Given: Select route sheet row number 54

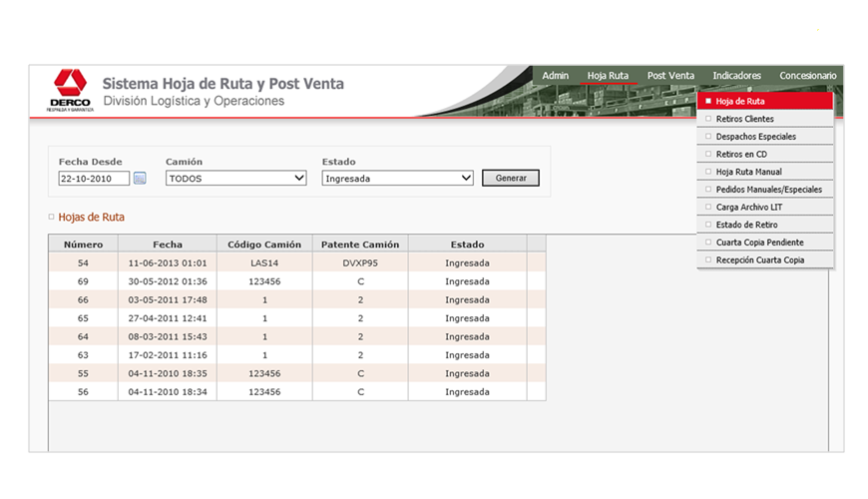Looking at the screenshot, I should 83,262.
